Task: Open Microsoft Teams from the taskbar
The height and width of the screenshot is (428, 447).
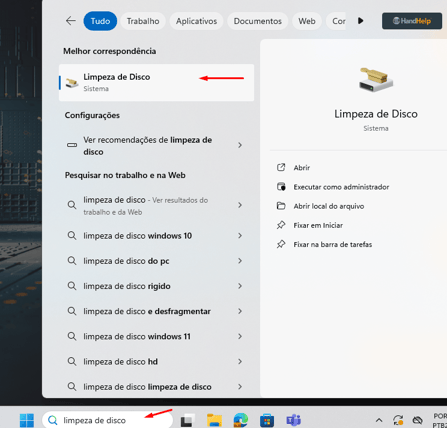Action: [x=294, y=420]
